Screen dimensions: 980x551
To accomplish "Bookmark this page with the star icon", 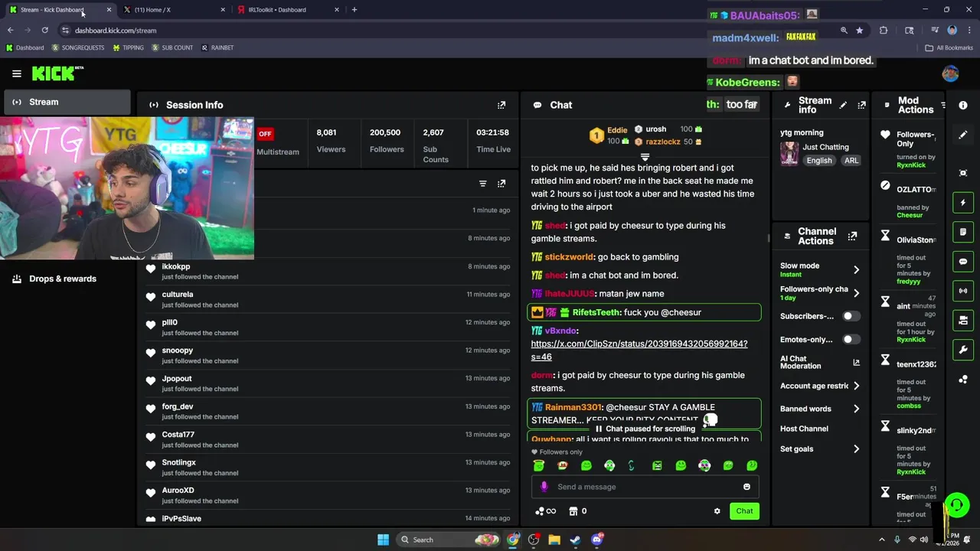I will point(859,31).
